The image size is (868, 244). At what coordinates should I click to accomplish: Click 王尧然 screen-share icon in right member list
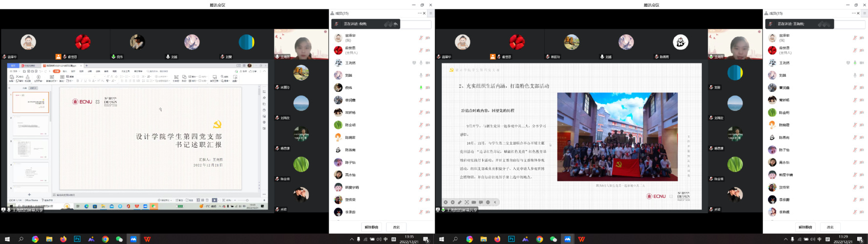(x=848, y=63)
